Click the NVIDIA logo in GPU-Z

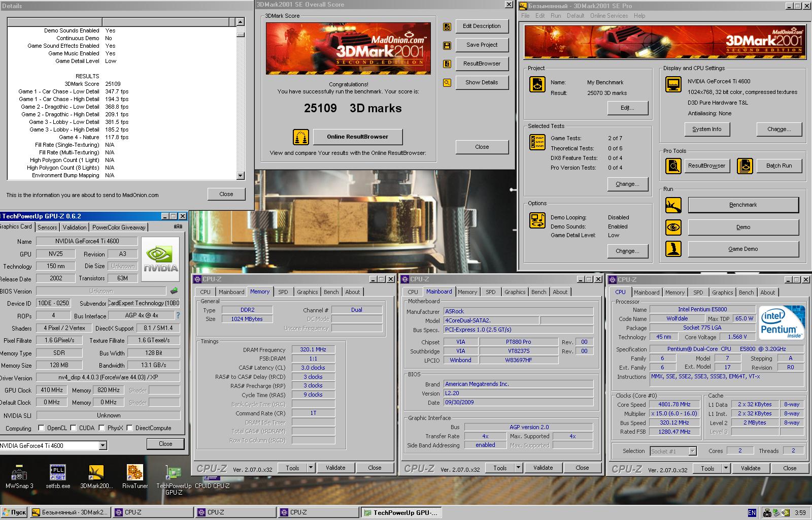pyautogui.click(x=160, y=259)
